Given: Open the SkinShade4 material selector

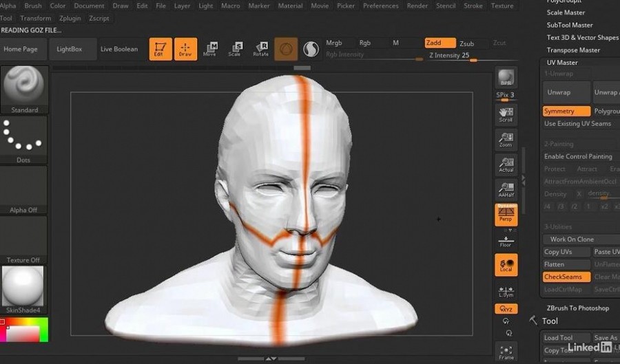Looking at the screenshot, I should 23,290.
